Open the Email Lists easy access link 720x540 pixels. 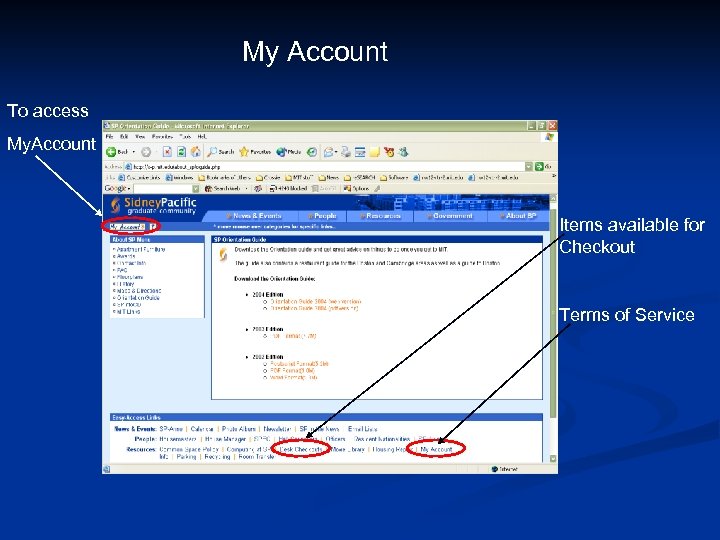pyautogui.click(x=362, y=429)
